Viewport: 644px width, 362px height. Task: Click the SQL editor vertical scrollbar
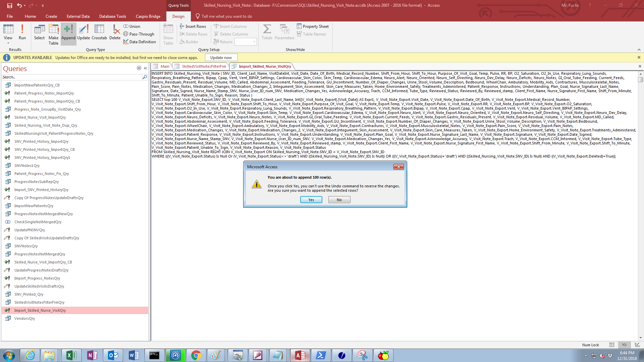pos(641,205)
